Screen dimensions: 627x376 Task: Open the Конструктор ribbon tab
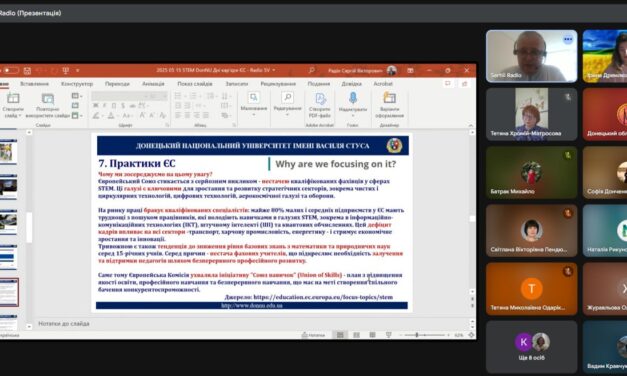[77, 84]
